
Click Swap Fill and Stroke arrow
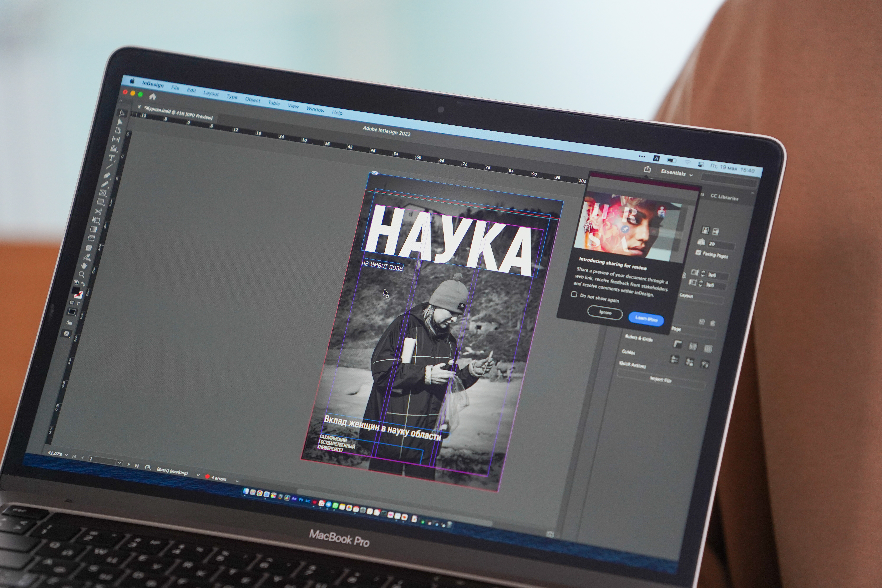83,284
